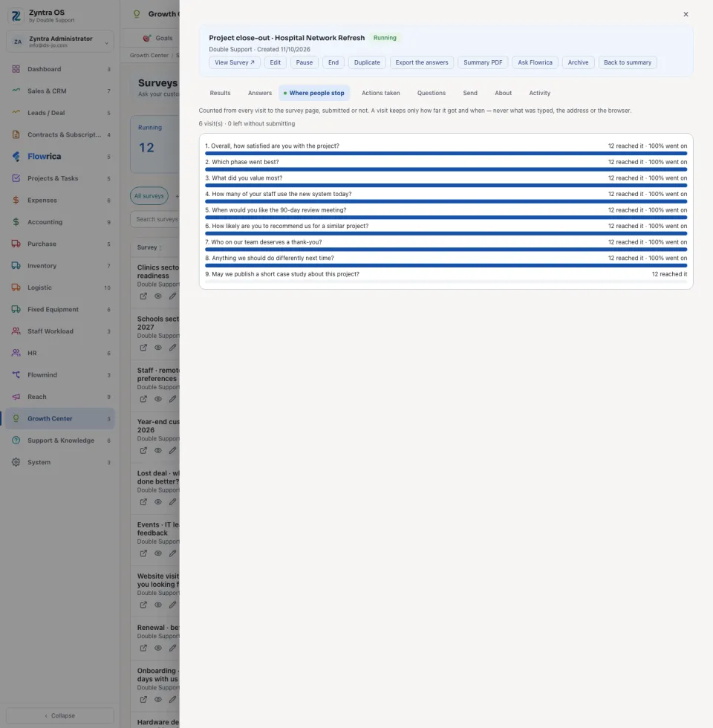Click the View Survey button

tap(235, 62)
